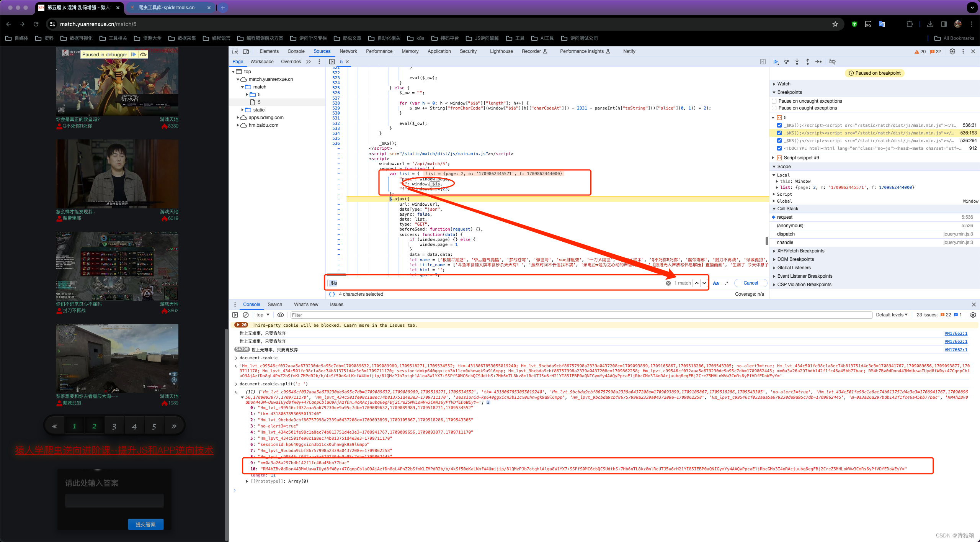Expand the Call Stack panel entry

pos(775,209)
